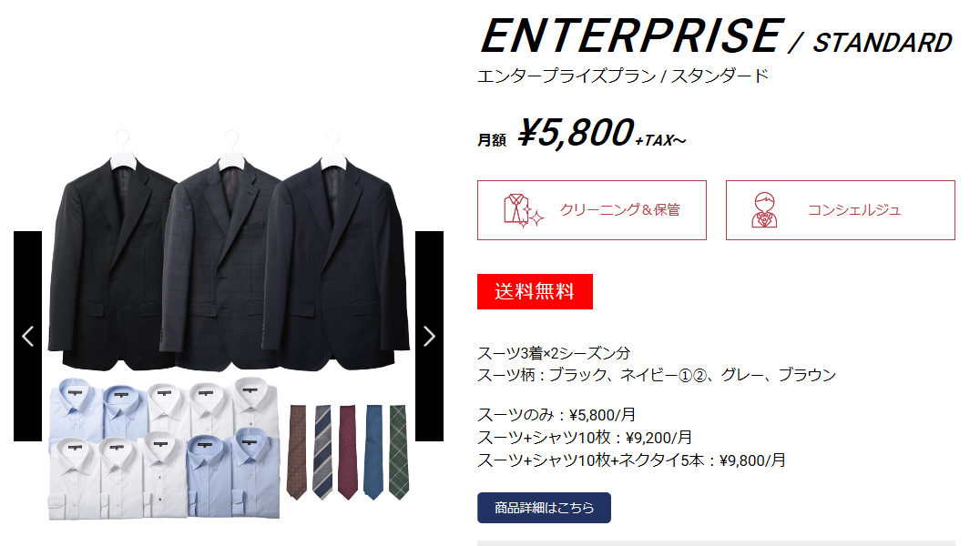This screenshot has width=980, height=546.
Task: Click the red 送料無料 badge
Action: pos(535,292)
